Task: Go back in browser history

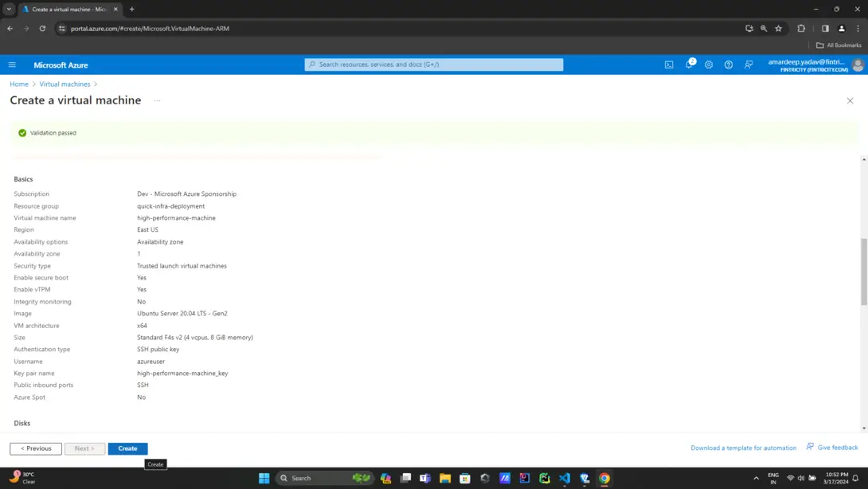Action: 10,28
